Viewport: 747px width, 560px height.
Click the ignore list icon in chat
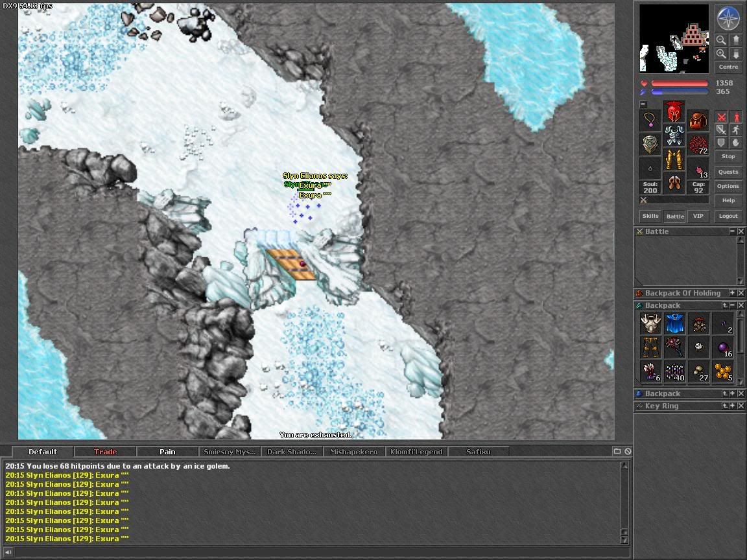point(628,451)
